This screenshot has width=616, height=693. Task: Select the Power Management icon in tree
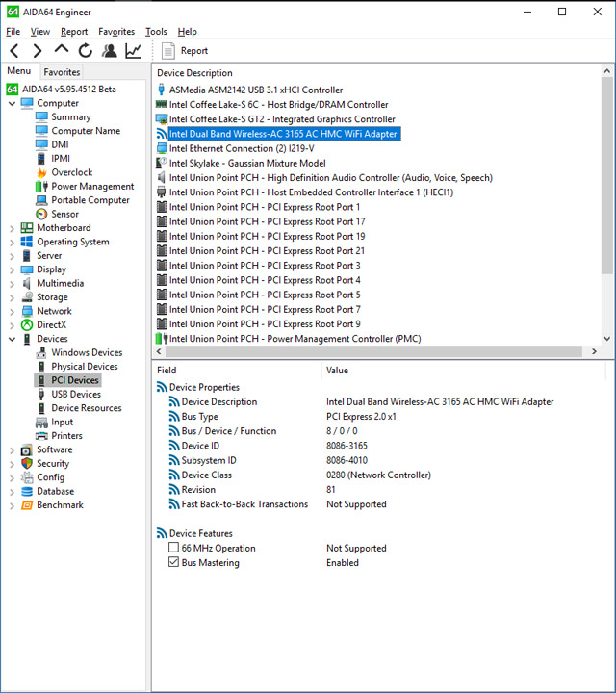pyautogui.click(x=41, y=187)
